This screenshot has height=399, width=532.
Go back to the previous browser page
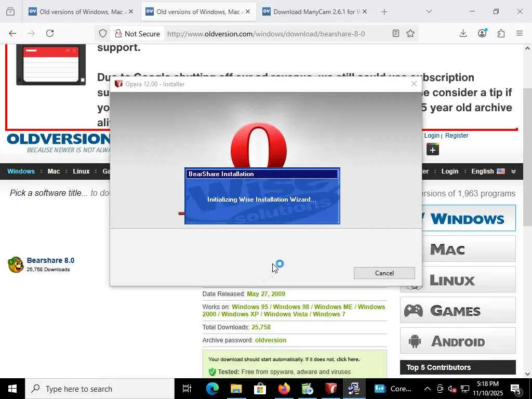[x=12, y=33]
